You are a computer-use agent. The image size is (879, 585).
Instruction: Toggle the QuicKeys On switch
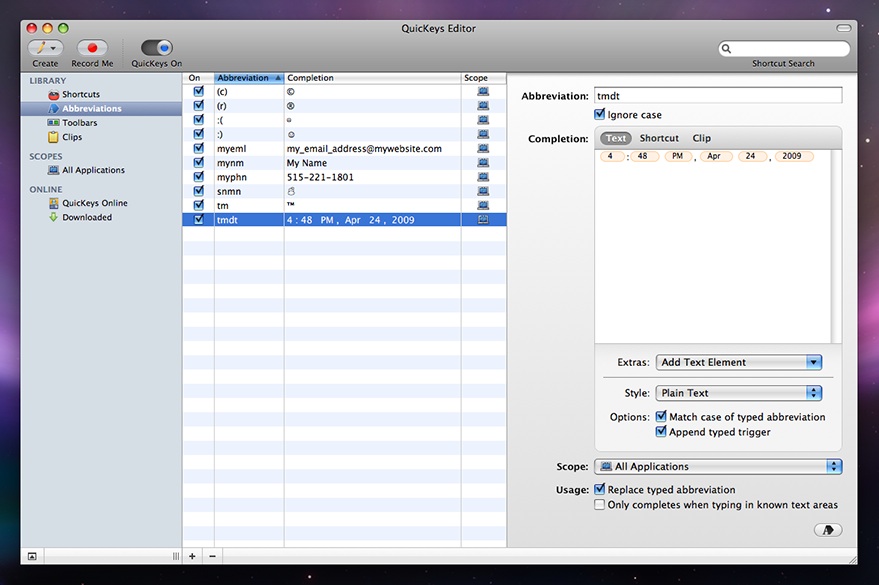point(156,48)
